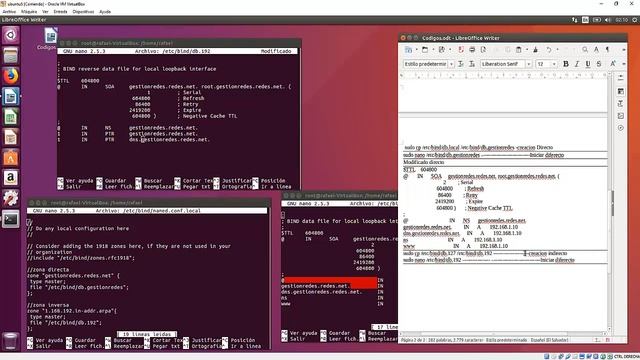The height and width of the screenshot is (360, 640).
Task: Open System Settings from the dock
Action: pyautogui.click(x=11, y=198)
